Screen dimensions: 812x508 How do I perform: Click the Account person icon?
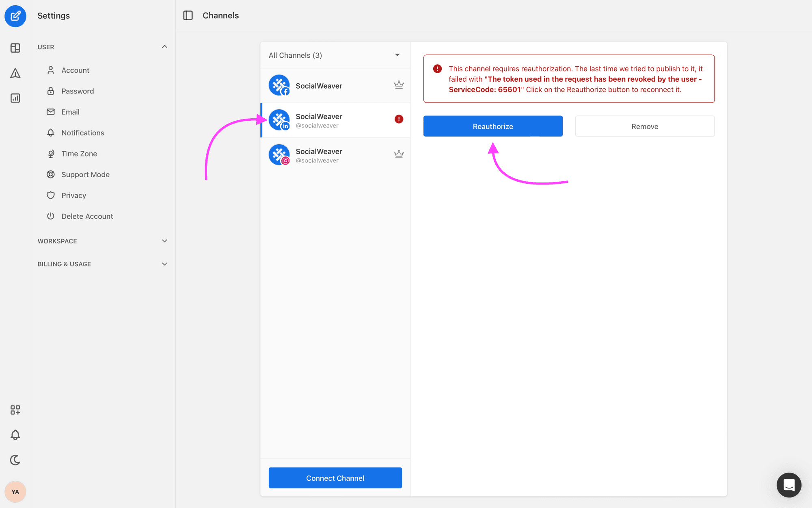pyautogui.click(x=51, y=70)
